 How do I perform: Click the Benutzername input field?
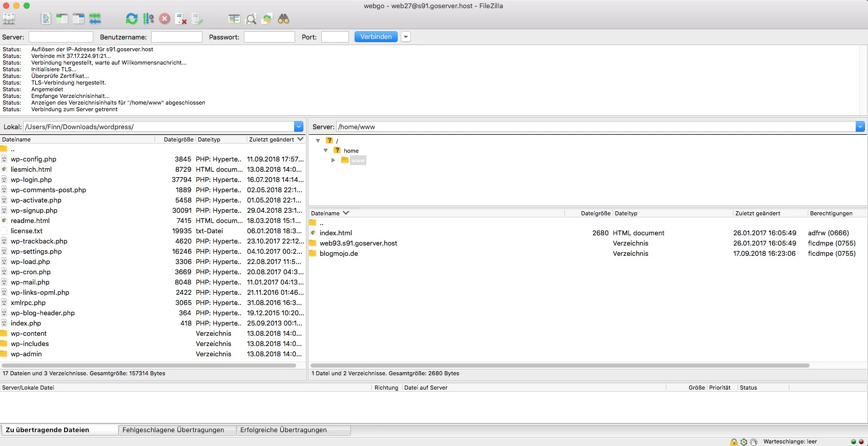tap(176, 37)
